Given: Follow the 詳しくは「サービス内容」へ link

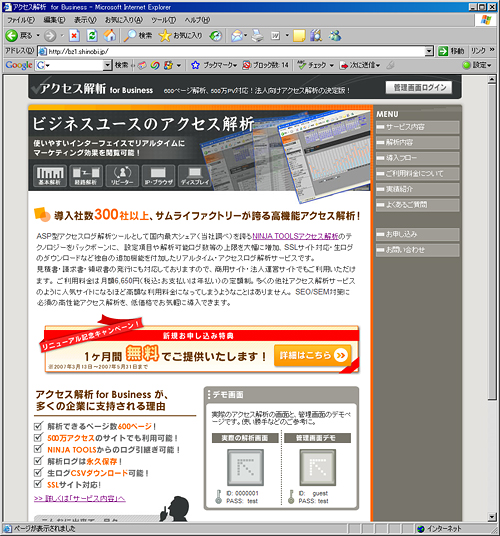Looking at the screenshot, I should click(x=80, y=499).
